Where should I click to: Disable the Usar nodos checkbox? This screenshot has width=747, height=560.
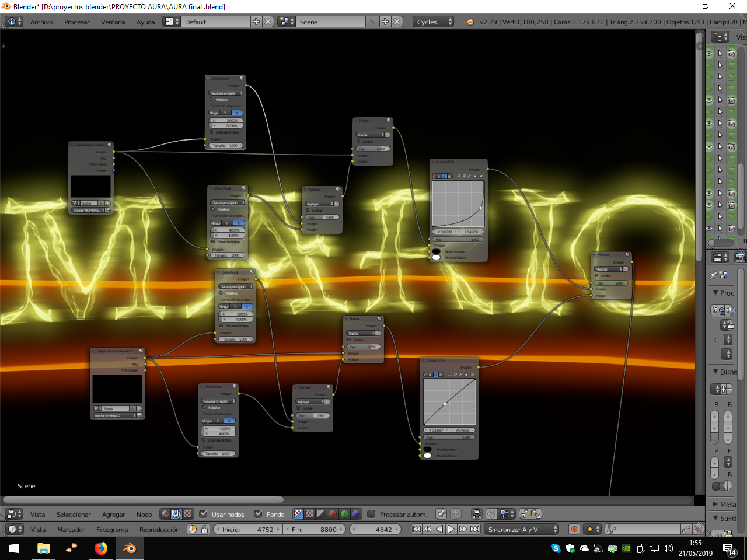pos(204,514)
